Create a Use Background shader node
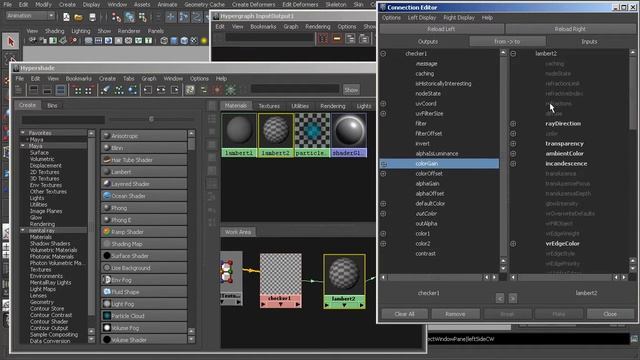 (x=144, y=268)
